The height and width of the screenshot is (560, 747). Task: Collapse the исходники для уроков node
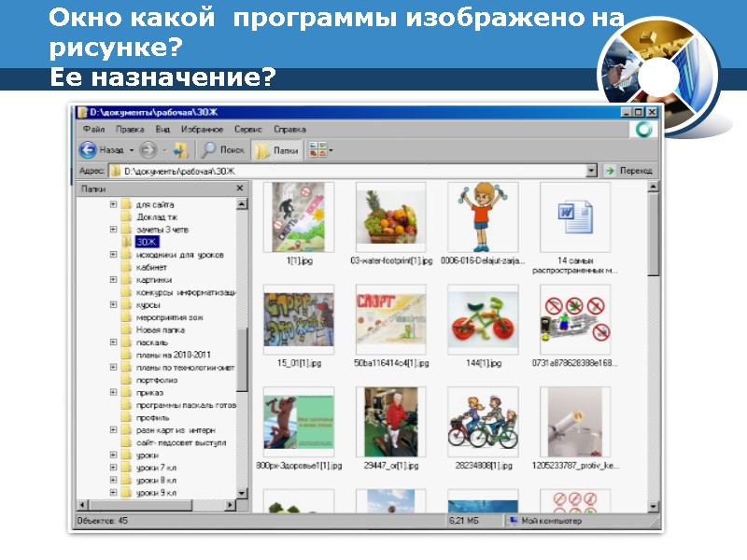[114, 255]
